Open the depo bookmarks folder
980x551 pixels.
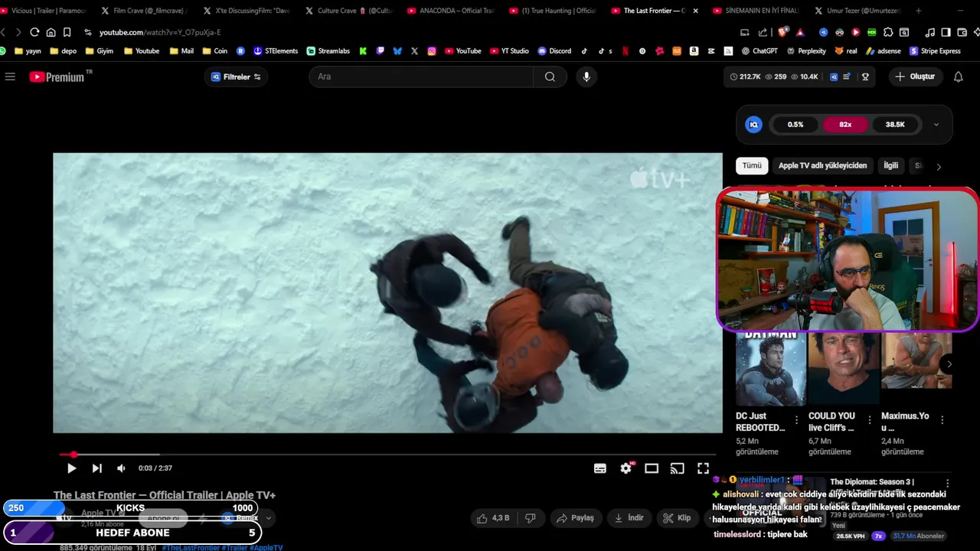pyautogui.click(x=63, y=51)
